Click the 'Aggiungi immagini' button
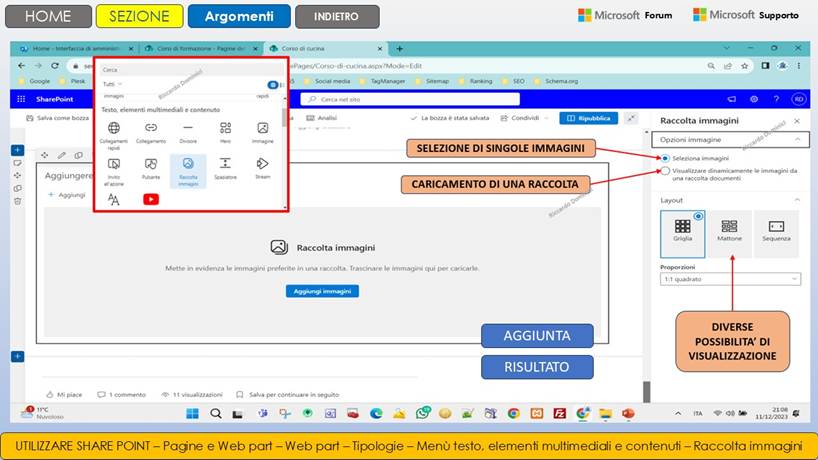The height and width of the screenshot is (460, 818). coord(322,291)
